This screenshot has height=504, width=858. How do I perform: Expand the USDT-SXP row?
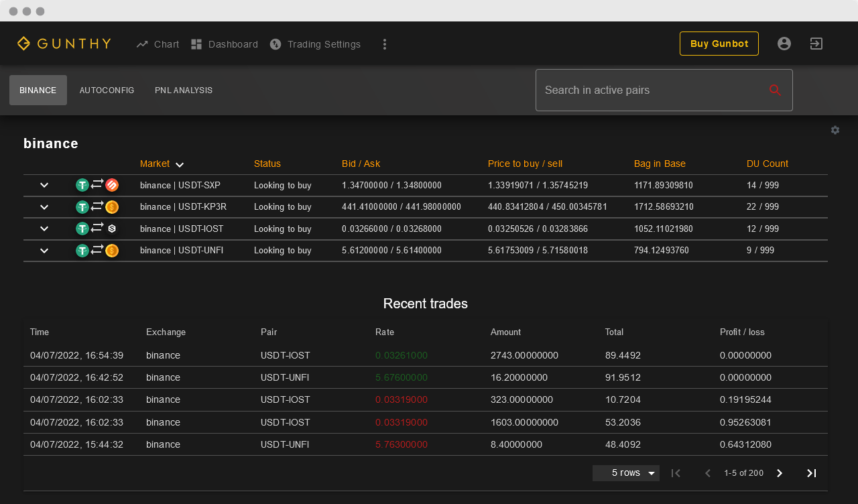(x=44, y=185)
